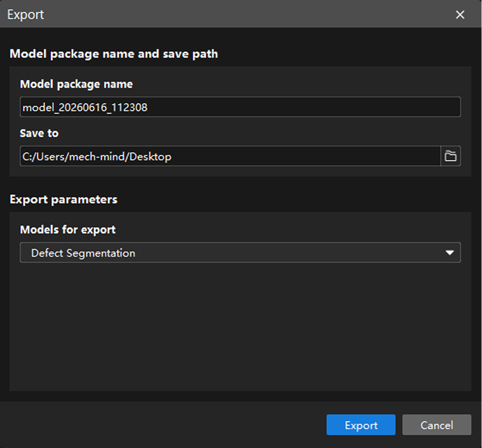Cancel the export dialog
Screen dimensions: 482x448
437,424
